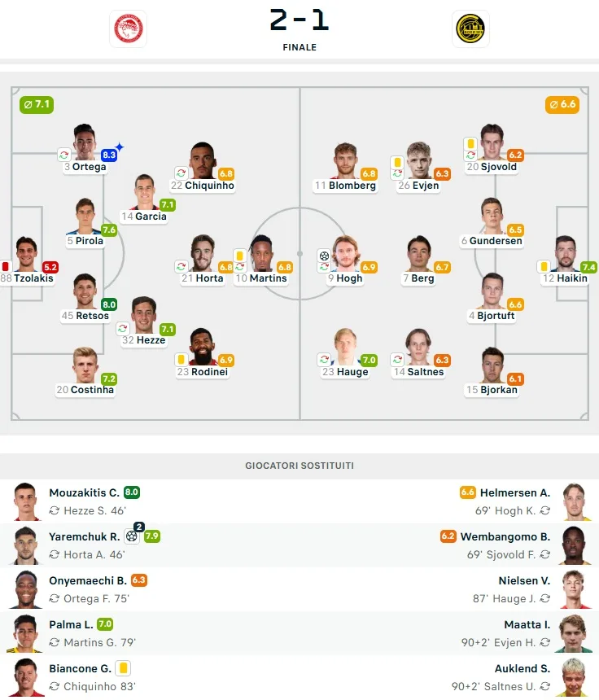
Task: Open Gundersen's player photo on the pitch
Action: coord(492,217)
